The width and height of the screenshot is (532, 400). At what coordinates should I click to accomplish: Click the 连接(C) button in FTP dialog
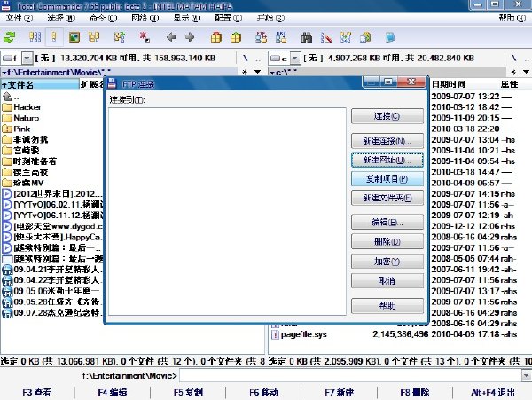click(387, 116)
